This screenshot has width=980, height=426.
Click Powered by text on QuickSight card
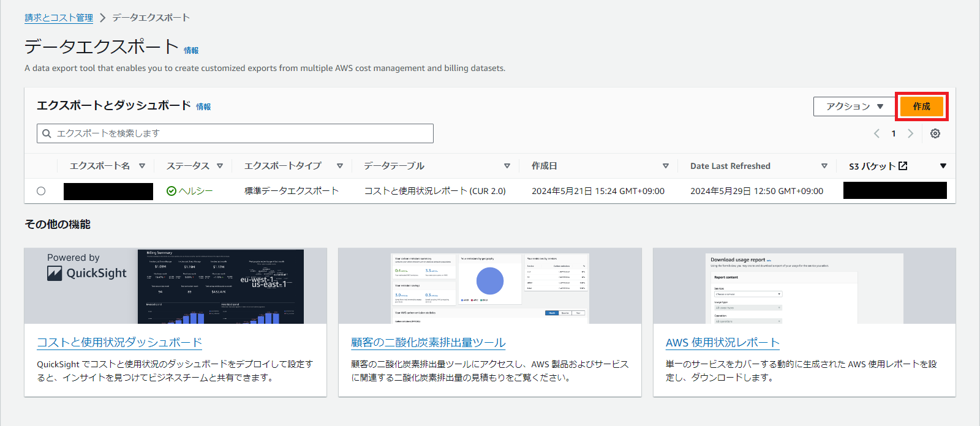pyautogui.click(x=73, y=258)
